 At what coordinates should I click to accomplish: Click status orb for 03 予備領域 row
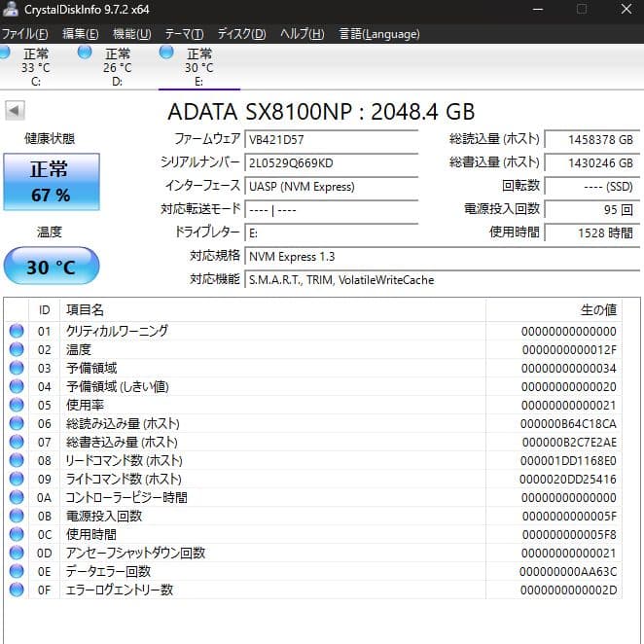pos(17,368)
